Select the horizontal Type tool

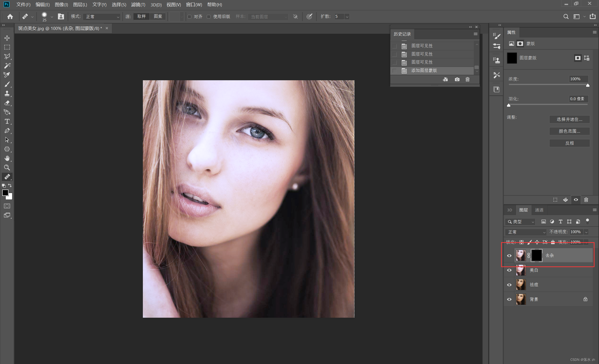tap(7, 121)
